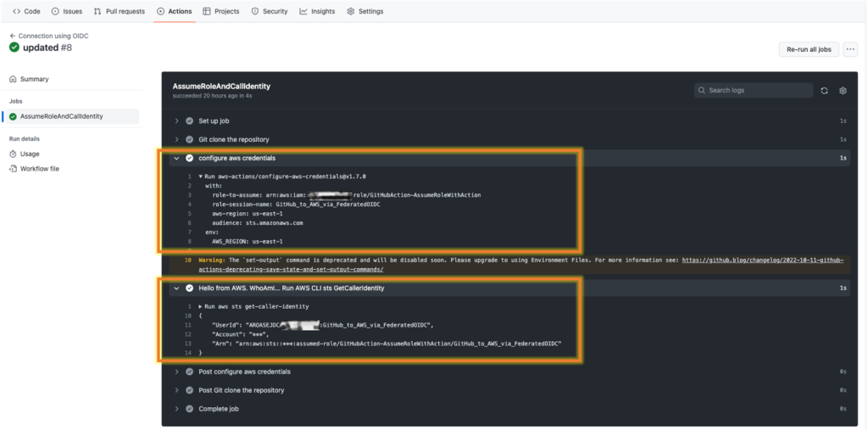This screenshot has width=868, height=431.
Task: Click the "UserId" output line
Action: click(323, 325)
